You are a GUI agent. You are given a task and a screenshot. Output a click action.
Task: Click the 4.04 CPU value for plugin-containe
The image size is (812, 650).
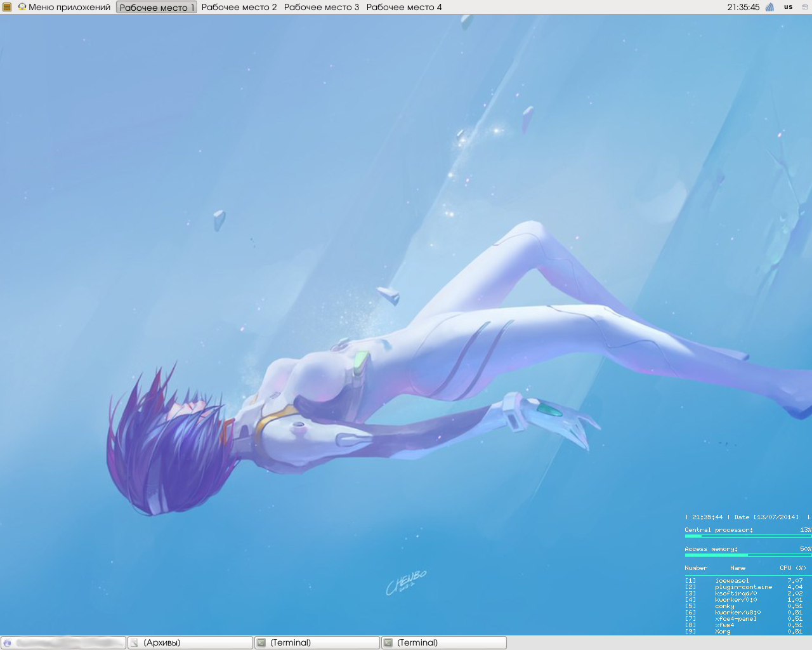tap(795, 587)
